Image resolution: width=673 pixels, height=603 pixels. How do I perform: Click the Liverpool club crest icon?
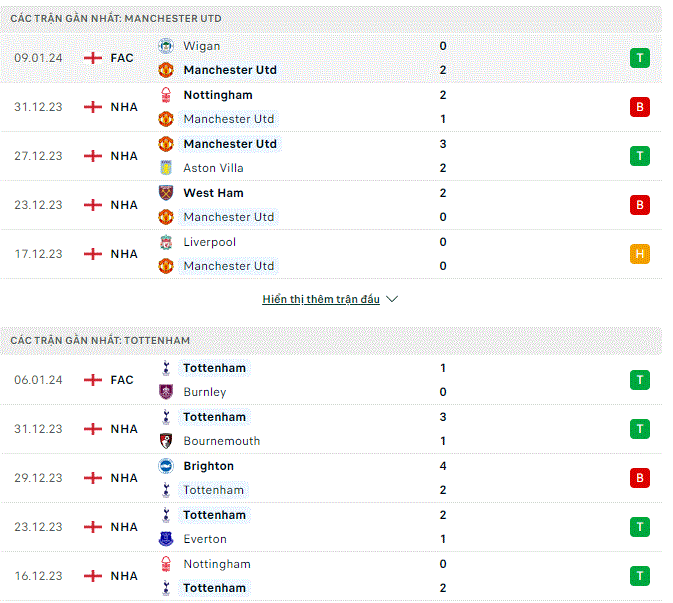[x=166, y=242]
